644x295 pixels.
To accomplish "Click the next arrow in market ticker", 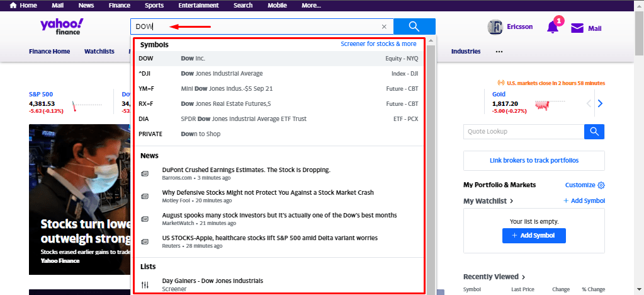I will click(600, 103).
